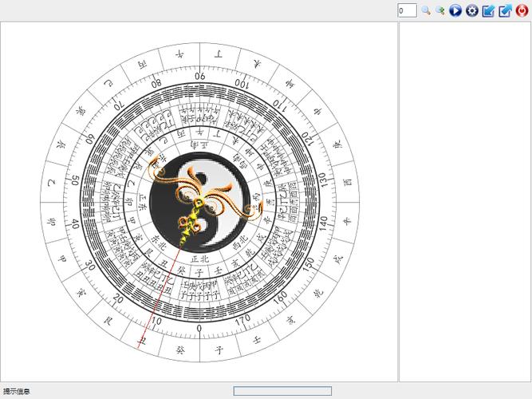This screenshot has width=532, height=399.
Task: Open settings with the gear icon
Action: pos(472,10)
